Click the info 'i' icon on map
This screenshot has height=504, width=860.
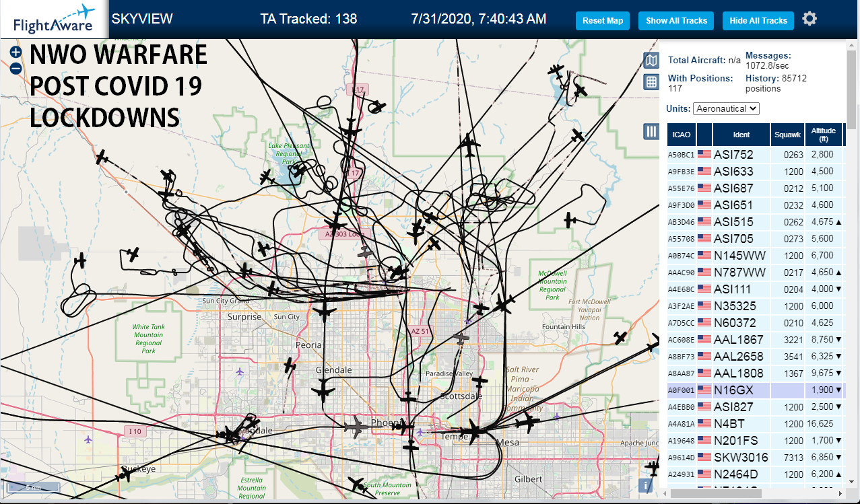(646, 485)
